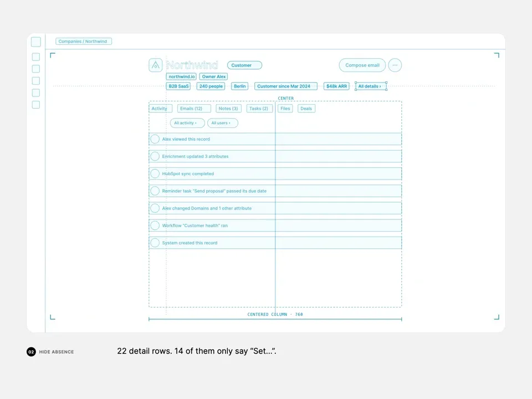Click the Northwind company logo icon
The height and width of the screenshot is (399, 532).
point(155,65)
